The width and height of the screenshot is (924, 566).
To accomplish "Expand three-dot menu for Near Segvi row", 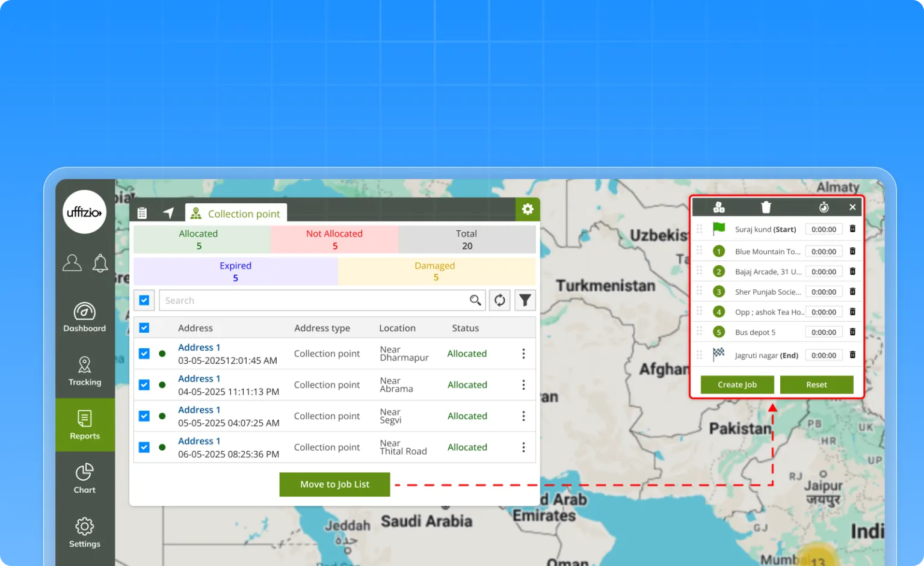I will point(523,416).
